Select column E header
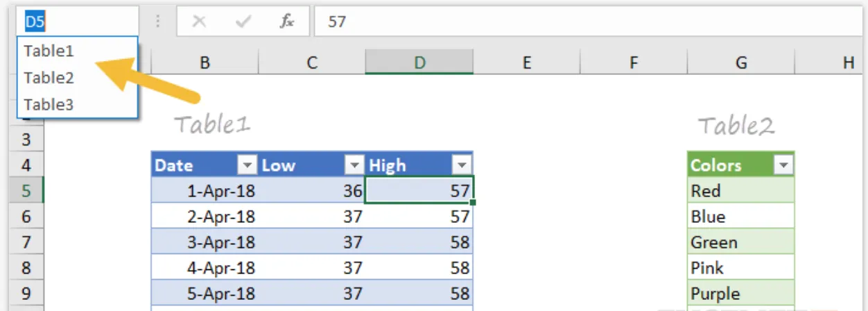 pyautogui.click(x=527, y=63)
